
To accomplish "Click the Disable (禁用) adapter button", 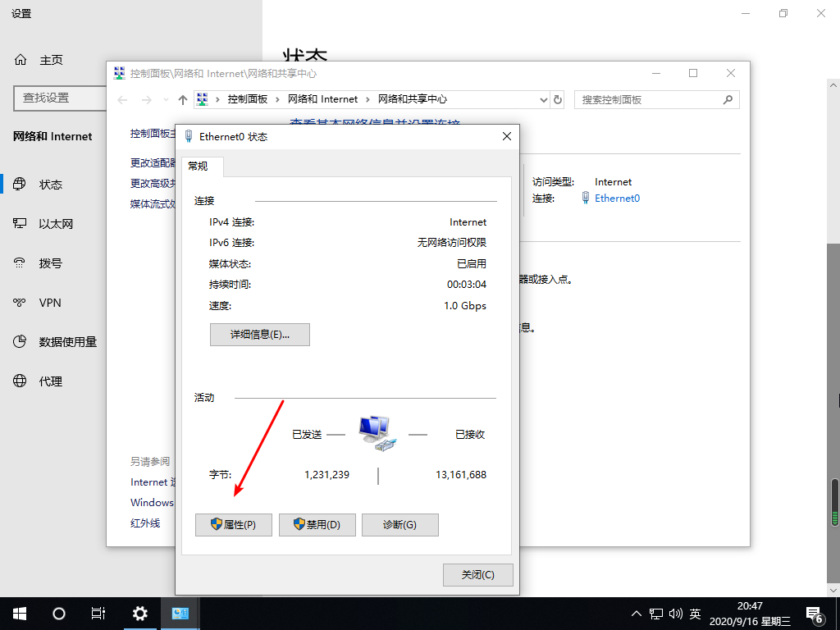I will point(317,524).
